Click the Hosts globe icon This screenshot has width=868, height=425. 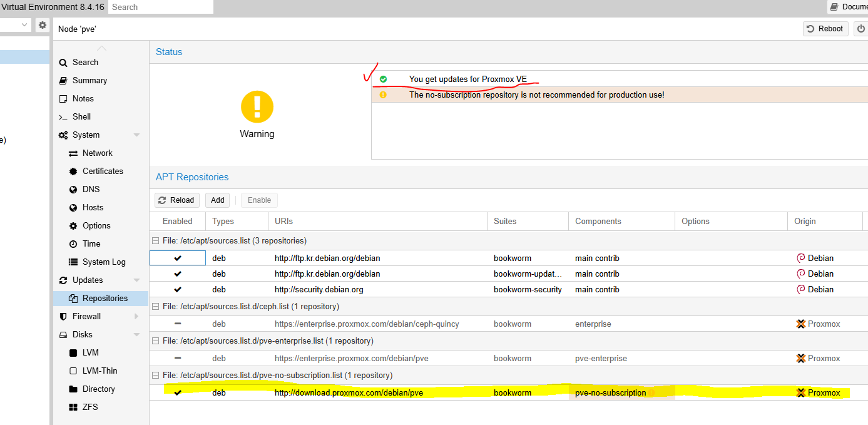(x=73, y=207)
